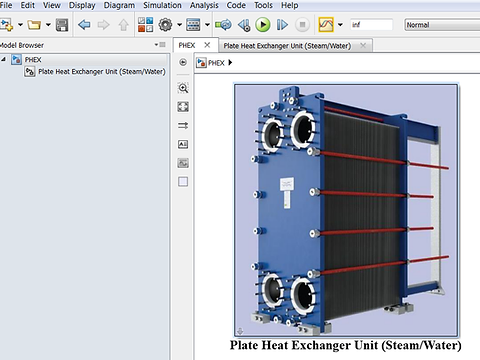Click PHEX in the breadcrumb bar
The width and height of the screenshot is (480, 360).
click(x=216, y=63)
